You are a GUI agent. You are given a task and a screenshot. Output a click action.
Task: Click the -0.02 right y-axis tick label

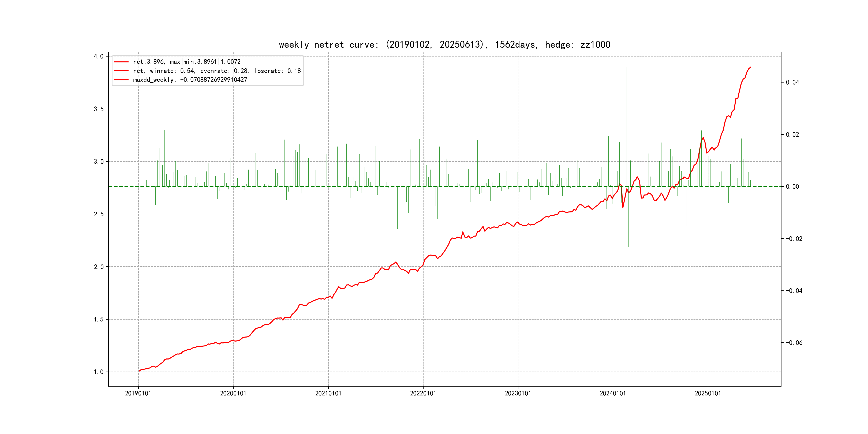[x=794, y=239]
